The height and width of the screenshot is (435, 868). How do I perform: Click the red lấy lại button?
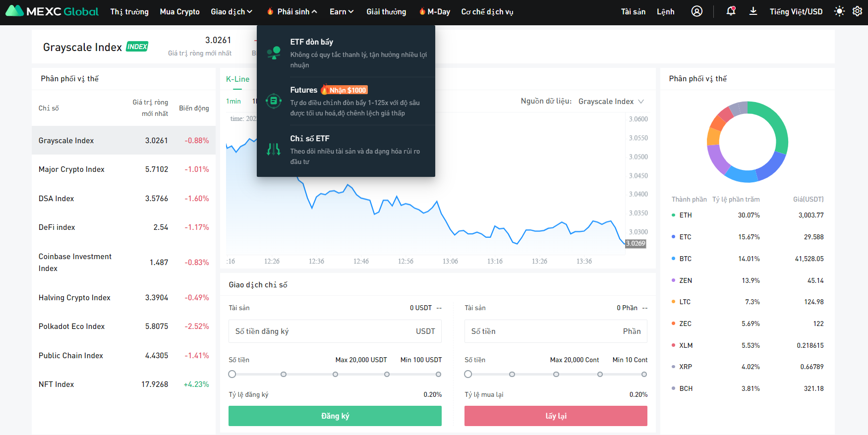(x=556, y=416)
